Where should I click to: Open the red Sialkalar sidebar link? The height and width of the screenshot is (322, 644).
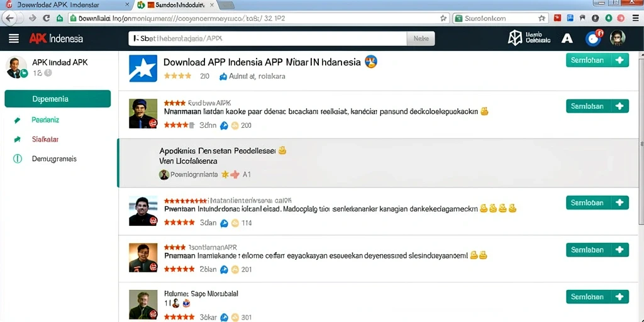click(45, 139)
